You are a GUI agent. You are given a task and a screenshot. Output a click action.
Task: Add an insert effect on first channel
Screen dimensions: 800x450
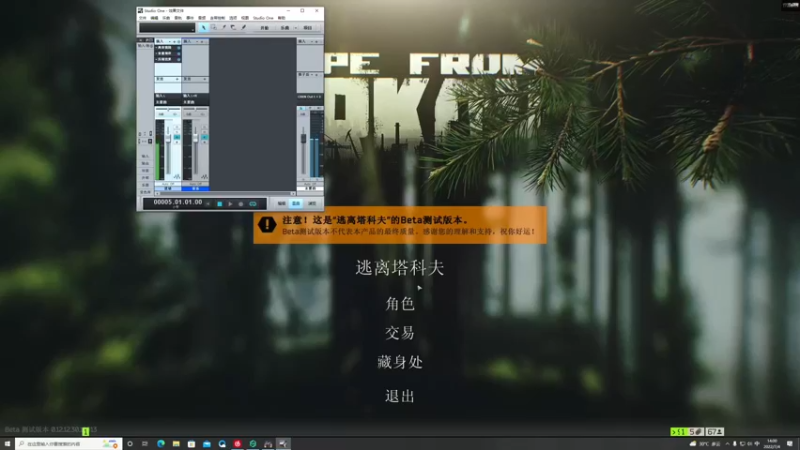click(174, 42)
